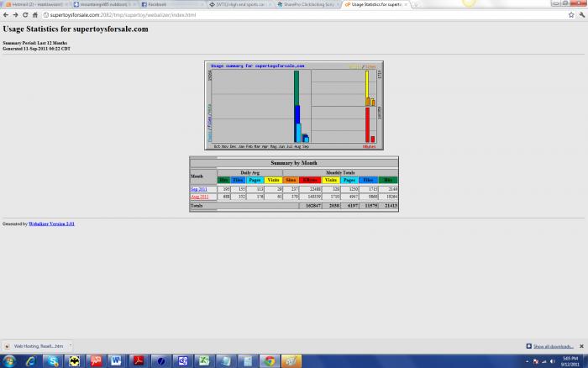Switch to the [WTS] High end sports car tab

click(x=240, y=4)
